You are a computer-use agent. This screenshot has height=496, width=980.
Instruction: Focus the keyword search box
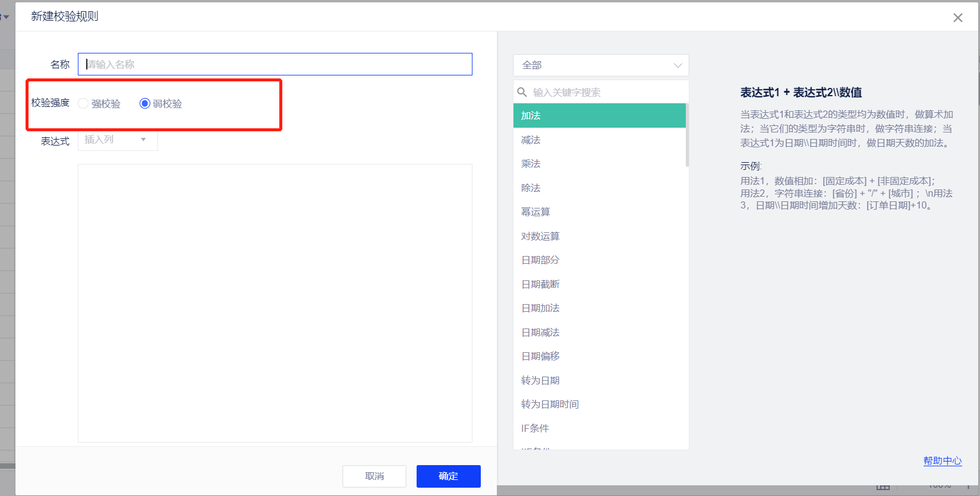[x=606, y=92]
